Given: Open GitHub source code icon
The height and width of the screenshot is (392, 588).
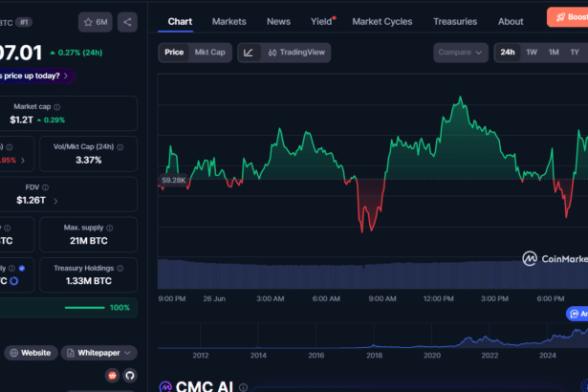Looking at the screenshot, I should [x=130, y=376].
